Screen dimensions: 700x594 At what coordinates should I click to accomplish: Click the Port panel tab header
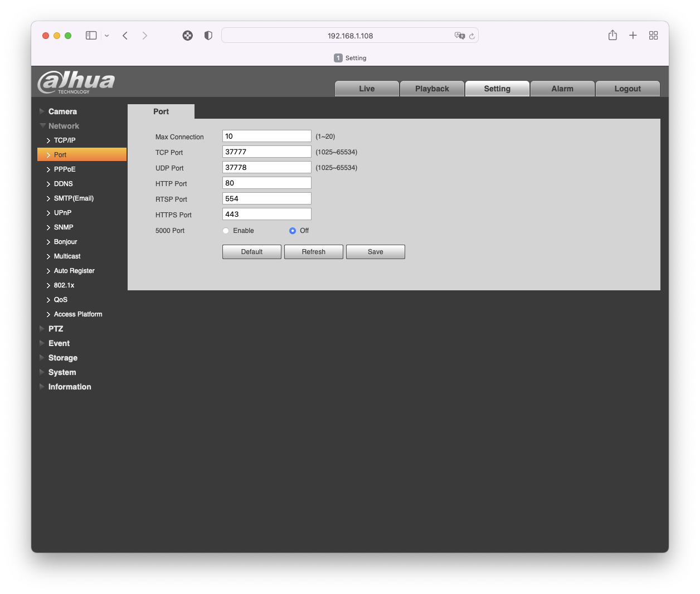[161, 111]
